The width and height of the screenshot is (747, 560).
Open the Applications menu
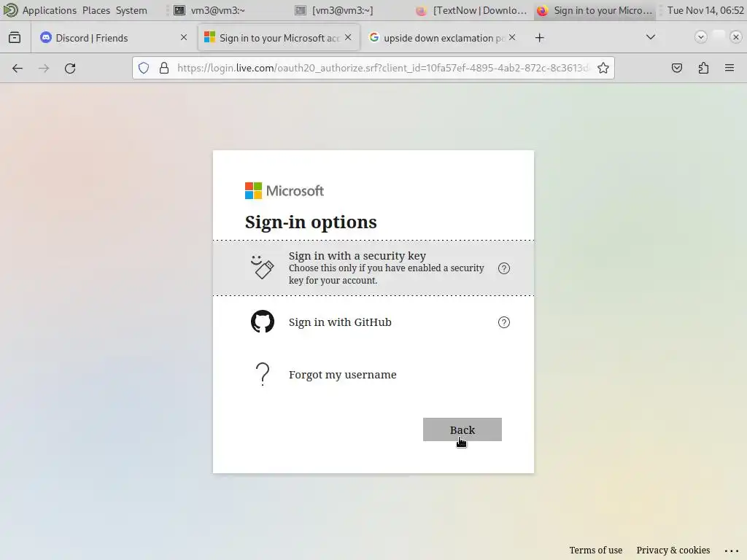click(x=50, y=10)
